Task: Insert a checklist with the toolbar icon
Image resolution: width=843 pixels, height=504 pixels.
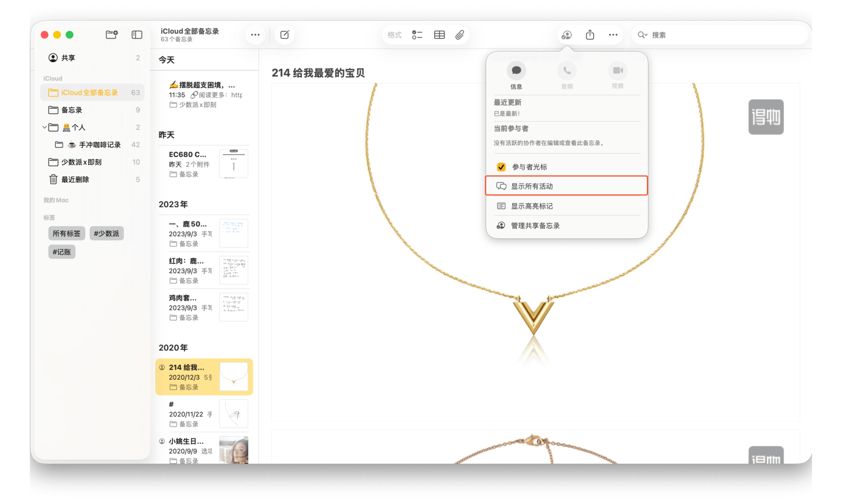Action: coord(417,35)
